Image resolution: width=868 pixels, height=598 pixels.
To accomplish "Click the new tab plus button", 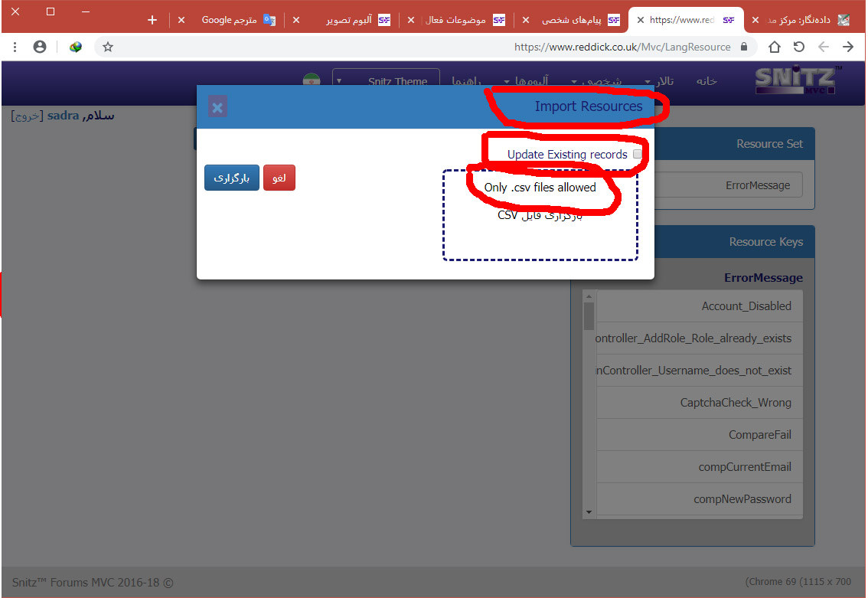I will 152,20.
